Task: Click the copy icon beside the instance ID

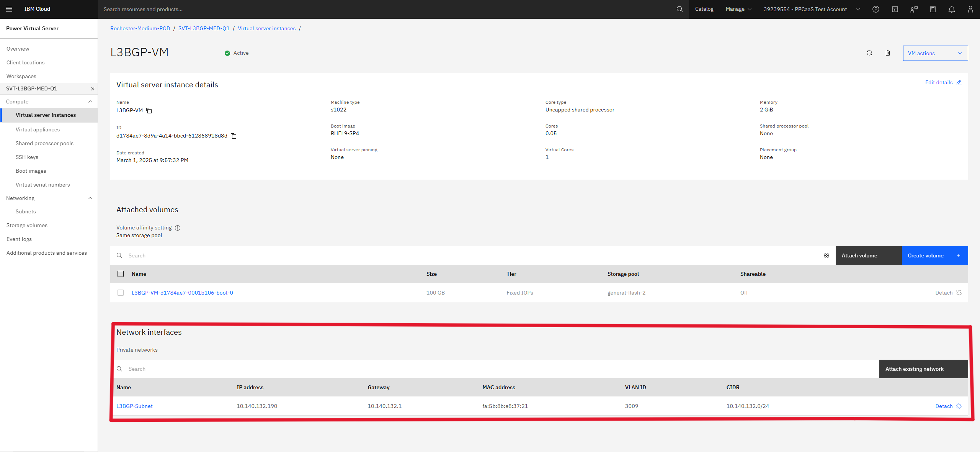Action: [x=234, y=136]
